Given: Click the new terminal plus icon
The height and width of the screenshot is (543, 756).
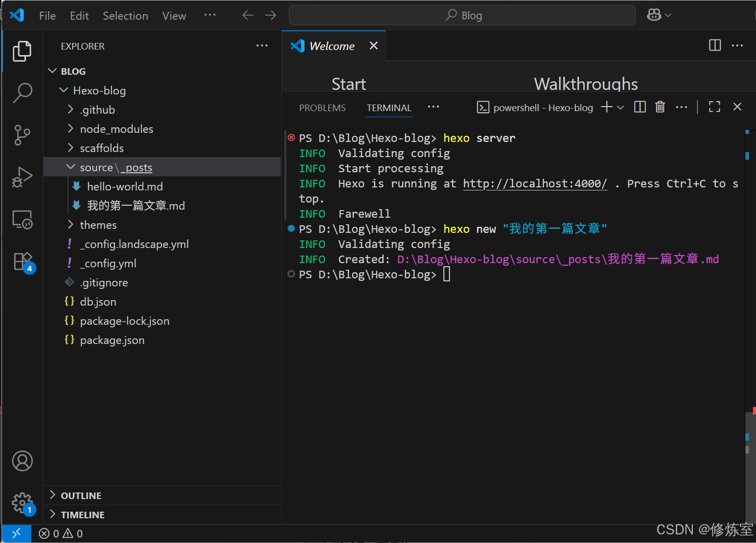Looking at the screenshot, I should (607, 107).
